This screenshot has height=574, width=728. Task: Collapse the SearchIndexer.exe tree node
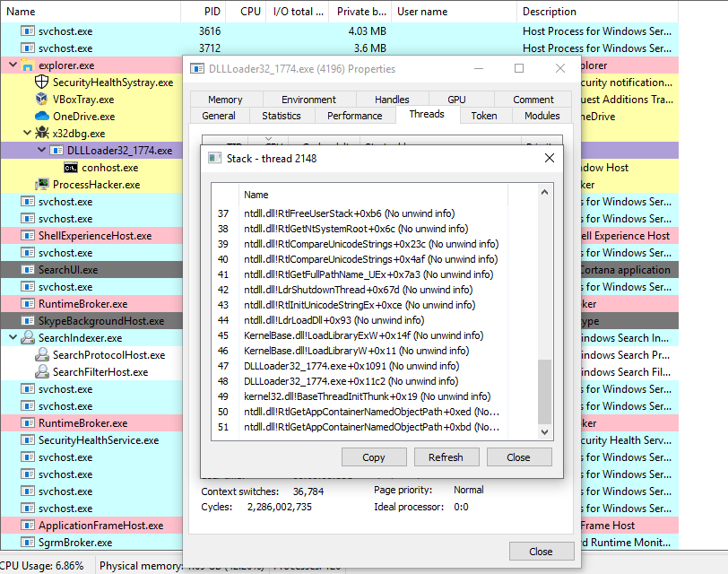(13, 338)
